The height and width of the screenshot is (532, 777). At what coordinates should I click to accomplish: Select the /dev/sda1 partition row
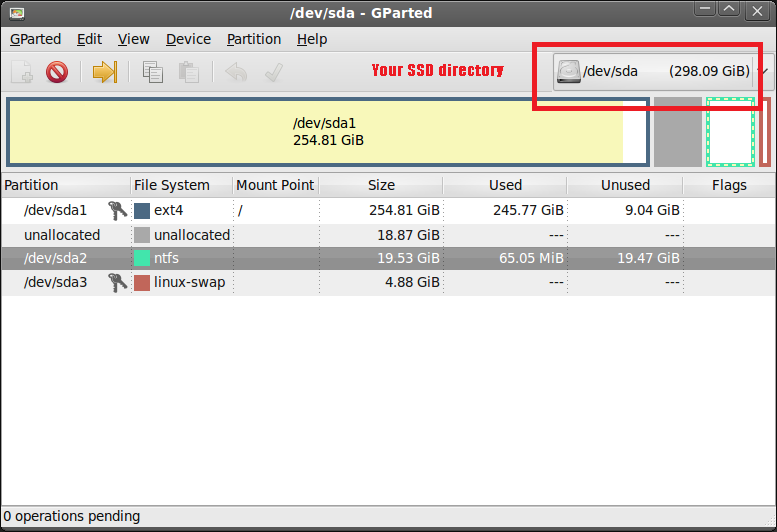[x=388, y=211]
